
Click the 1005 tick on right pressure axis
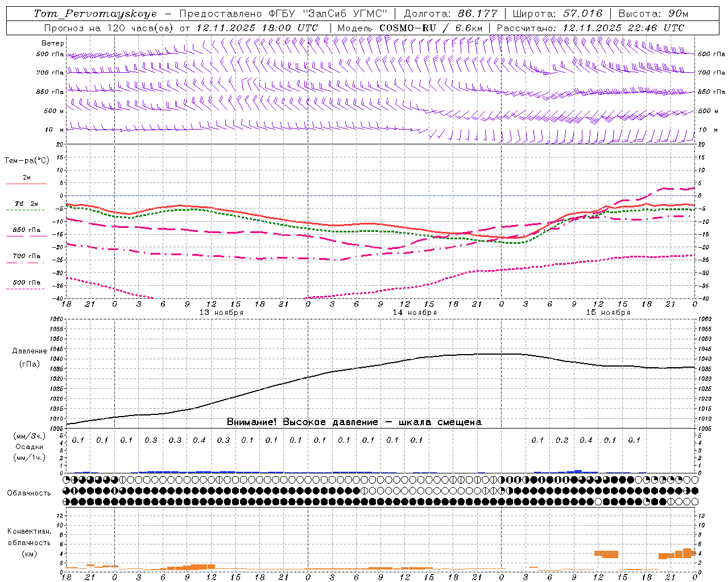[x=705, y=429]
